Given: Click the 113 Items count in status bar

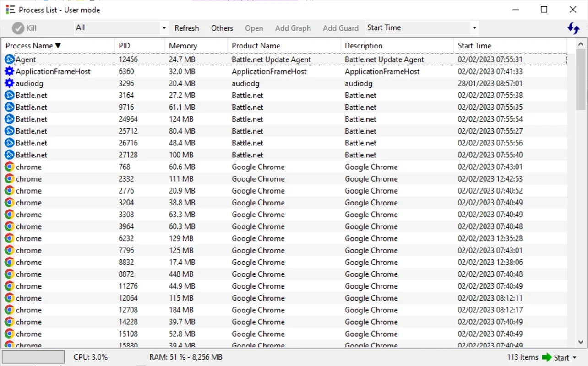Looking at the screenshot, I should [523, 357].
